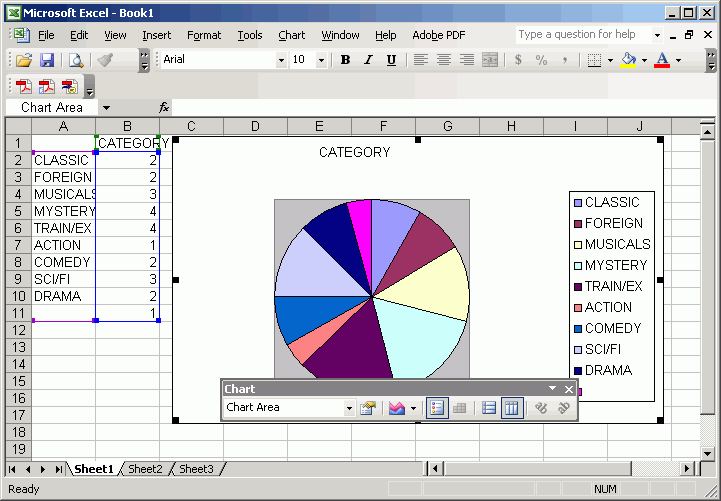Click the Fill Color paint bucket
Viewport: 721px width, 501px height.
coord(628,60)
